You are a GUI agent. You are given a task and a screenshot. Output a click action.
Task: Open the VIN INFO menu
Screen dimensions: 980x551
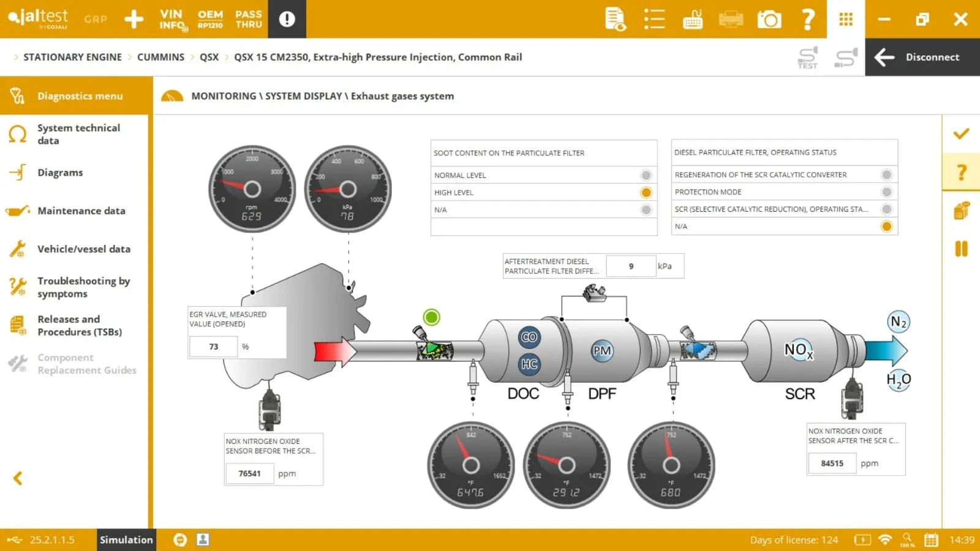pyautogui.click(x=171, y=19)
